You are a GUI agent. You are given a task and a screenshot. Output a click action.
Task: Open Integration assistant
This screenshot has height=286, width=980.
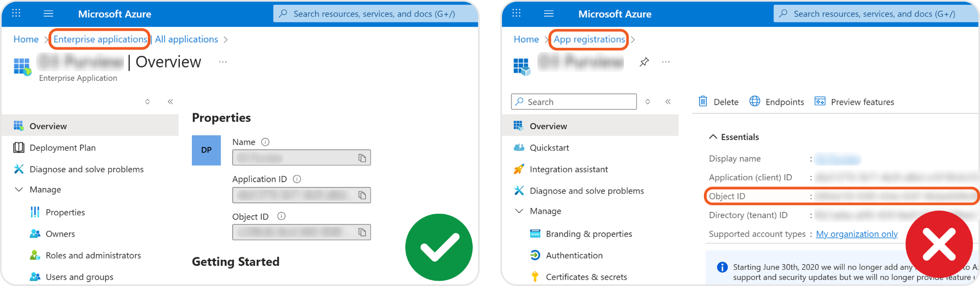click(x=568, y=169)
